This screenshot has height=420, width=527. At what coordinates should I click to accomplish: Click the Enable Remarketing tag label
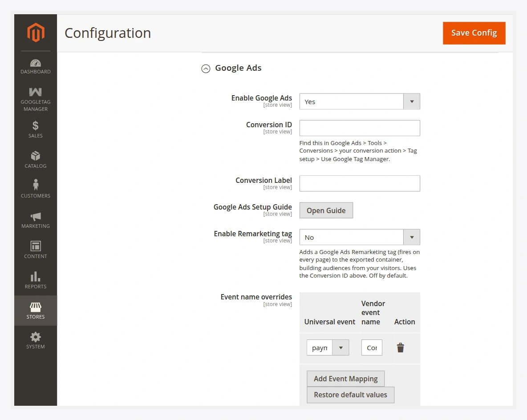coord(253,234)
